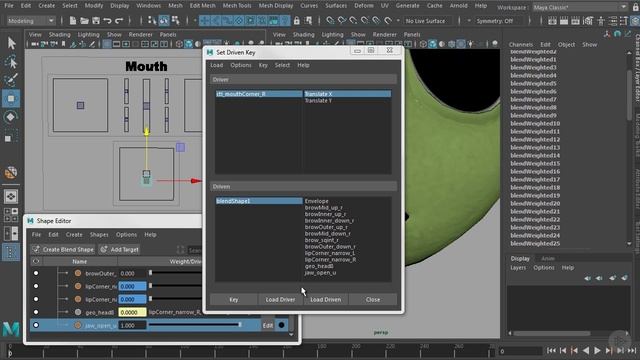The height and width of the screenshot is (360, 640).
Task: Click the Undo arrow icon
Action: [107, 20]
